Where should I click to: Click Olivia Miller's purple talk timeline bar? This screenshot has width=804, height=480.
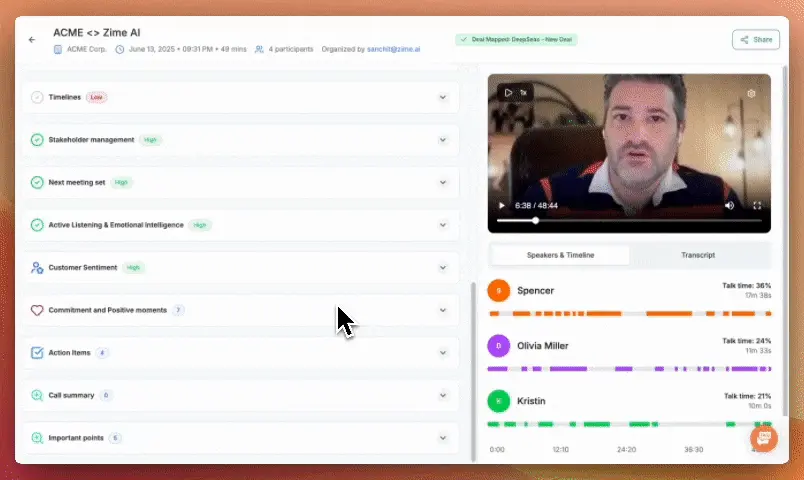630,369
